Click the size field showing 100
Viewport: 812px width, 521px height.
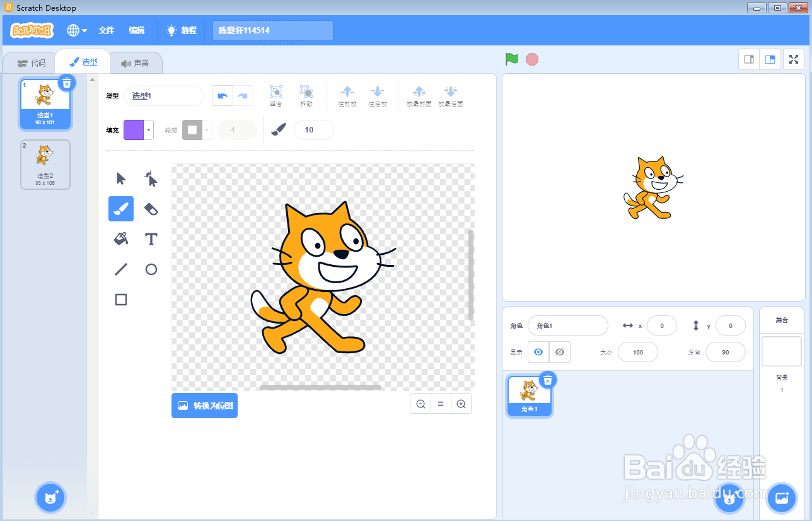pos(638,352)
